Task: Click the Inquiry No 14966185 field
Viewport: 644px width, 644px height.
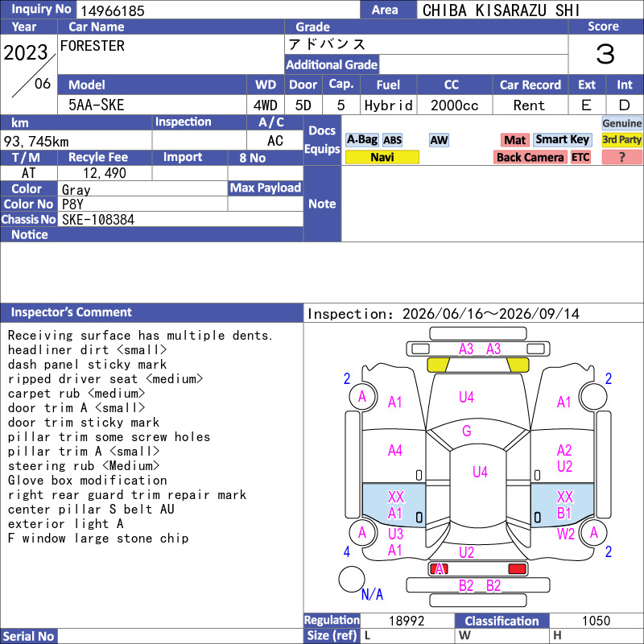Action: [x=218, y=10]
